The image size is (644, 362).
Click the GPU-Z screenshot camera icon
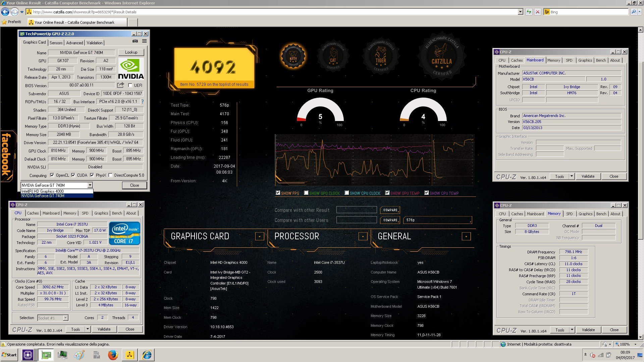135,41
